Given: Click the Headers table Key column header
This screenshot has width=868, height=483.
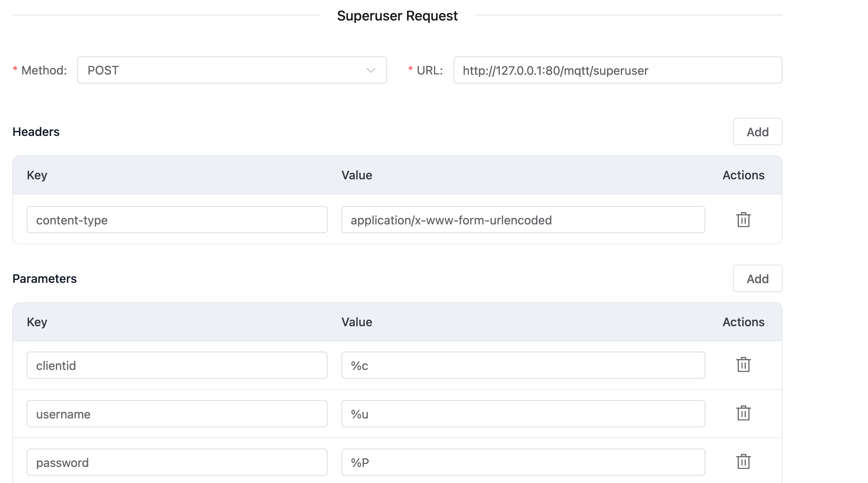Looking at the screenshot, I should pos(37,175).
